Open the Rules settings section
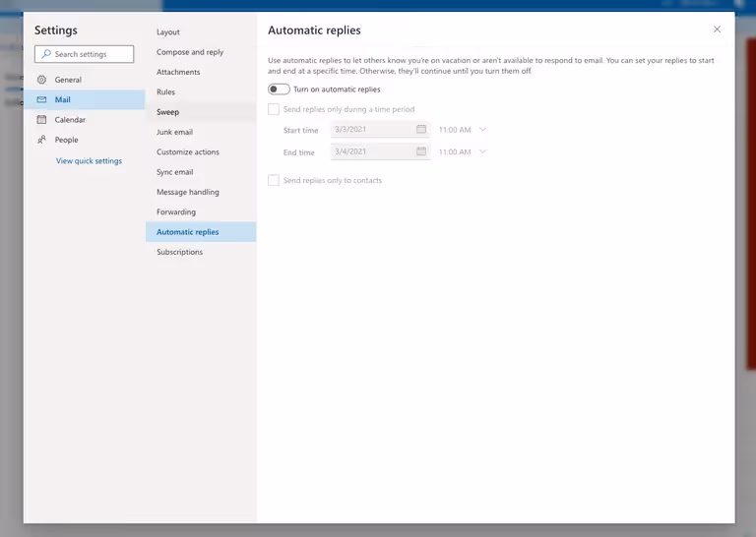 tap(165, 92)
